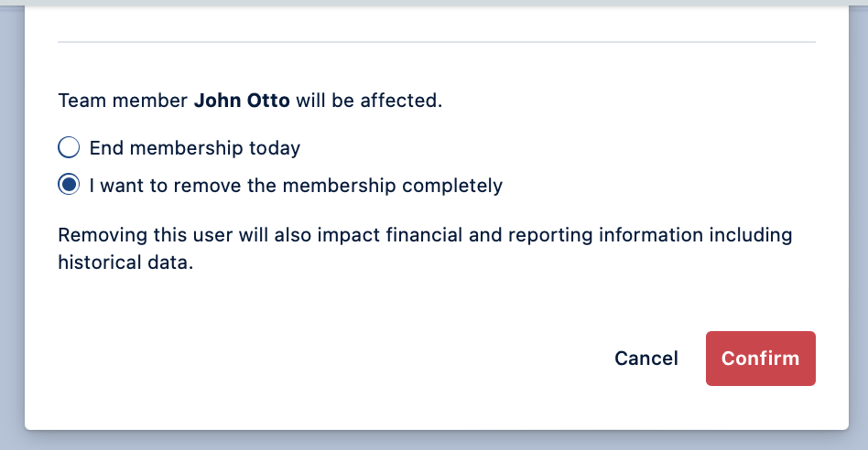Viewport: 868px width, 450px height.
Task: Choose the remove membership completely radio button
Action: (x=69, y=186)
